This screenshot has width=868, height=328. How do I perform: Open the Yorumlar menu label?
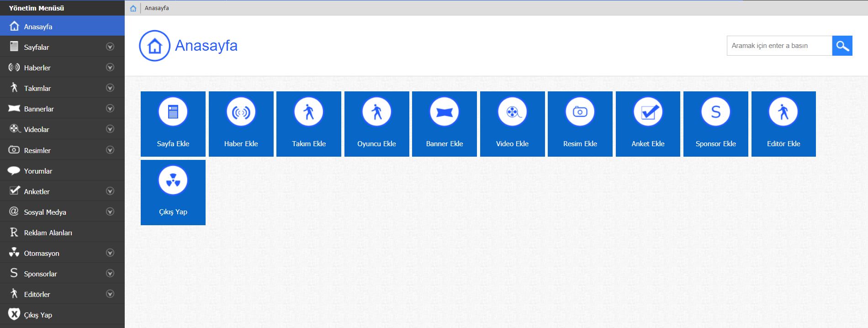(38, 171)
